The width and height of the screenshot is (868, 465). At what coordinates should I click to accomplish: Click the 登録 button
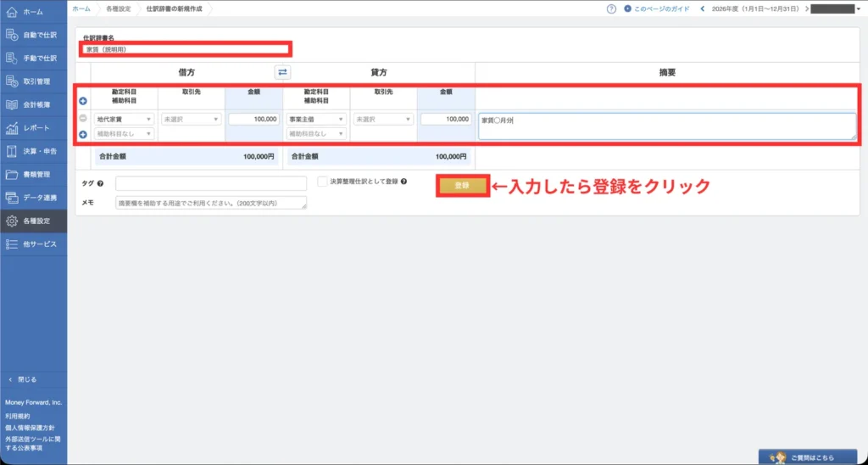(462, 186)
